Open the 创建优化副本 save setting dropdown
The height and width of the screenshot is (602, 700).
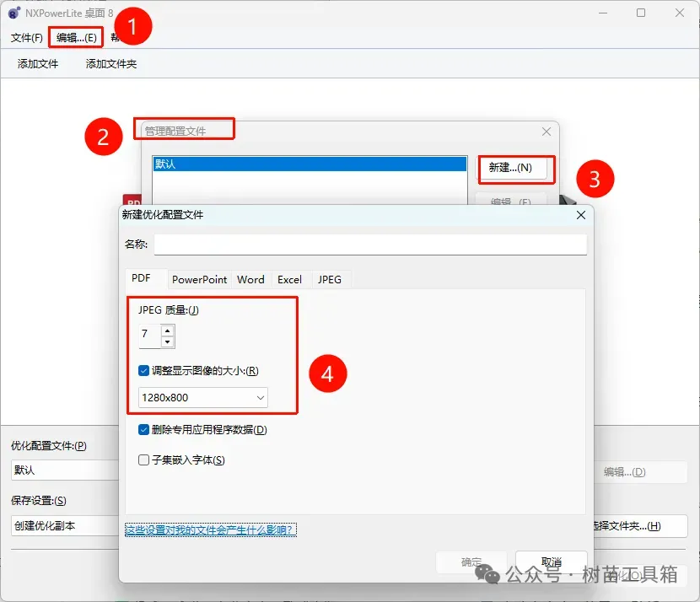(x=65, y=525)
